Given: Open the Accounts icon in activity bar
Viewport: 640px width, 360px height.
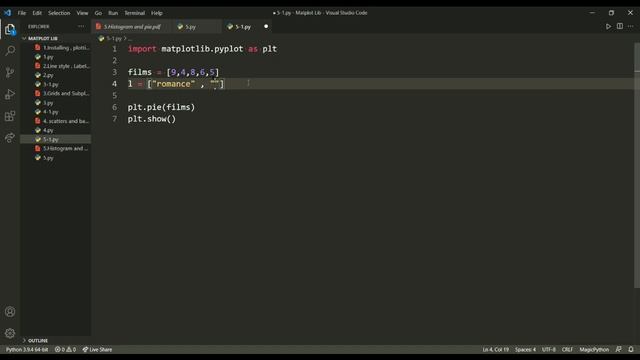Looking at the screenshot, I should [x=10, y=312].
